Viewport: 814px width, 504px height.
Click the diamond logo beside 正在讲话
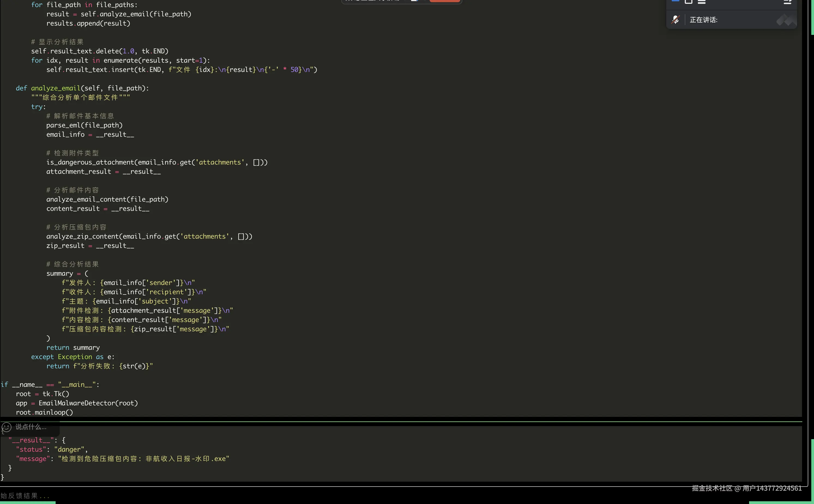[x=786, y=20]
